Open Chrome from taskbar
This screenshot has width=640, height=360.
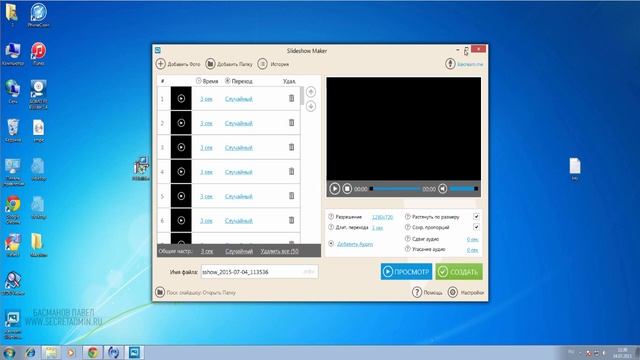pyautogui.click(x=93, y=352)
